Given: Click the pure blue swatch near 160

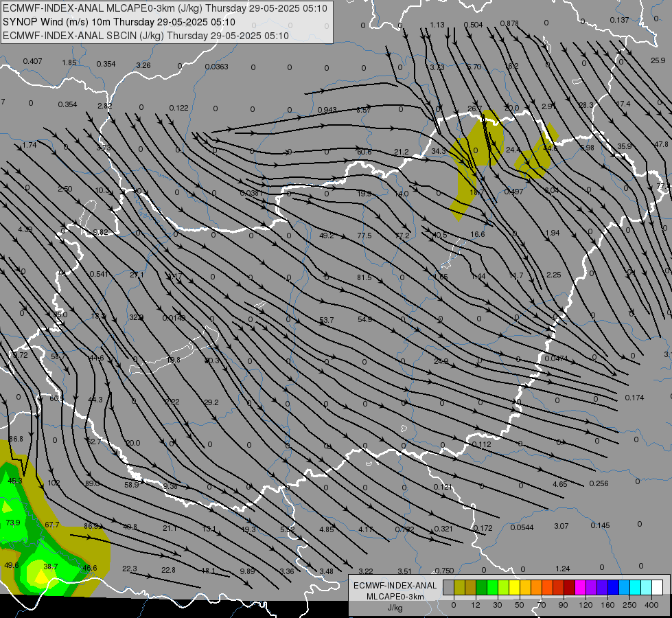Looking at the screenshot, I should [613, 587].
